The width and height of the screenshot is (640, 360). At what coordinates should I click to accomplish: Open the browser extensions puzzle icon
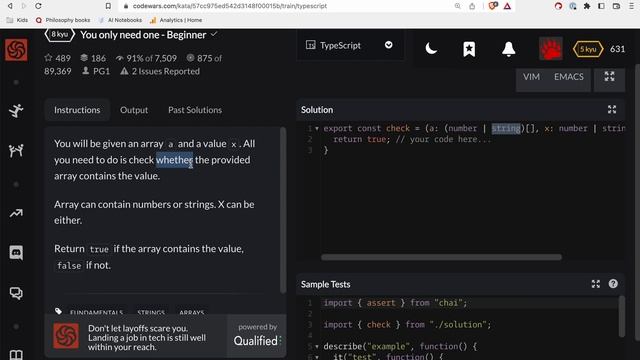[587, 6]
